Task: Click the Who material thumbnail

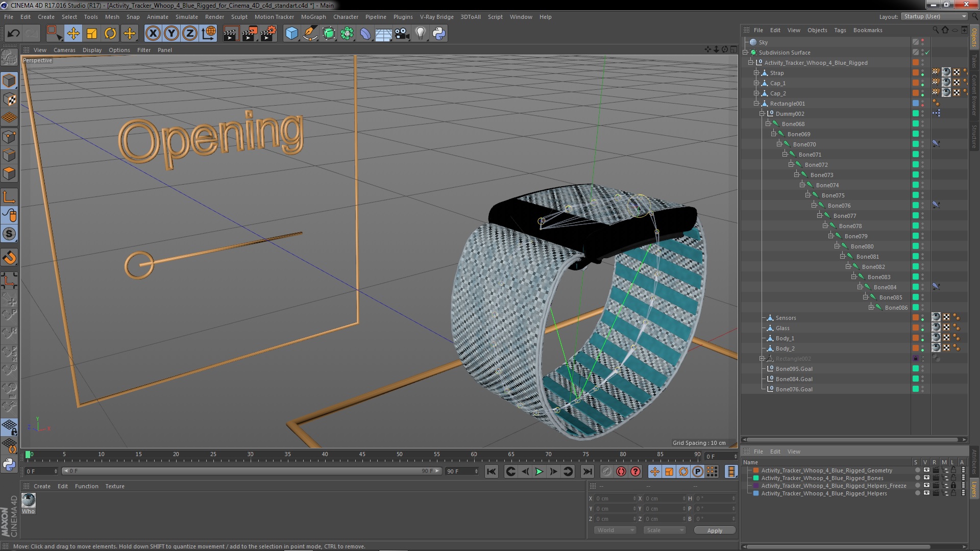Action: [29, 500]
